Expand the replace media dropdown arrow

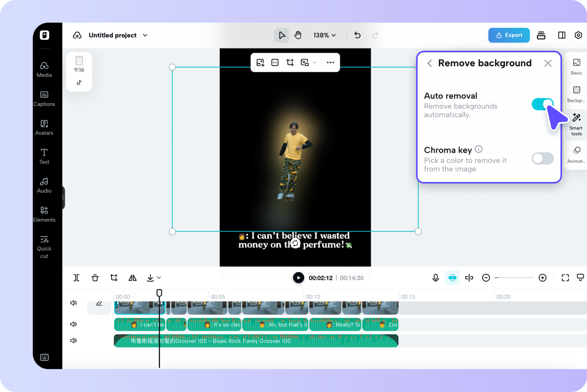315,62
